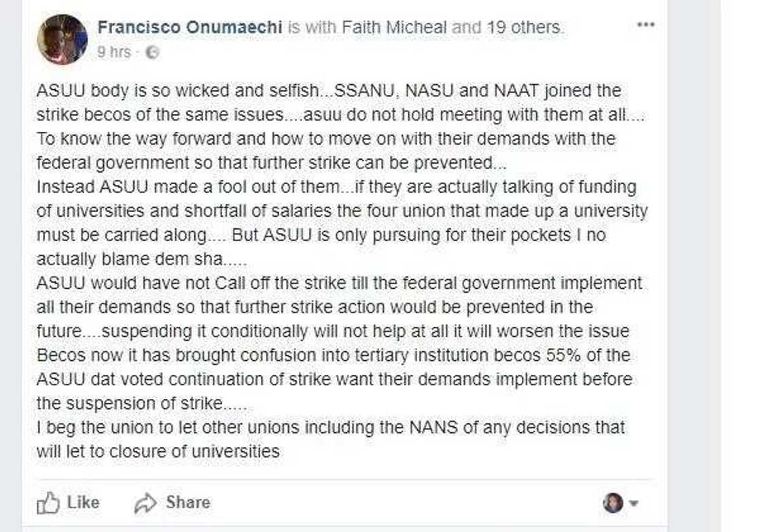Open Francisco Onumaechi's profile picture
Image resolution: width=761 pixels, height=532 pixels.
63,39
